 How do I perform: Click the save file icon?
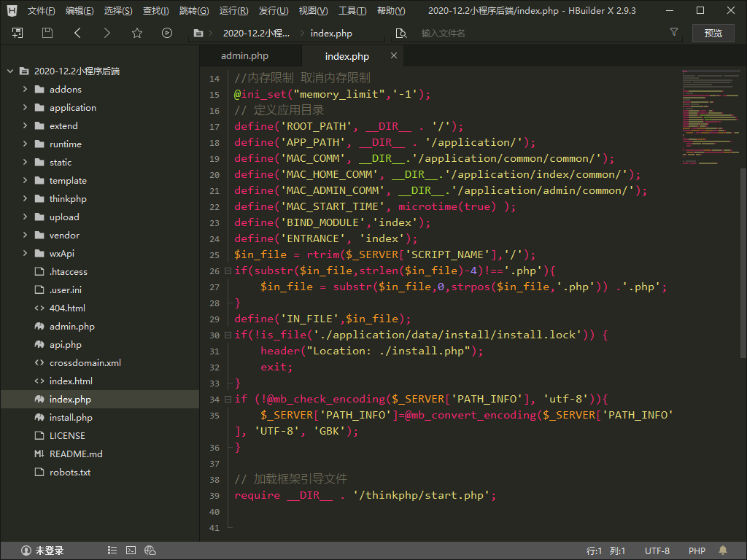[47, 33]
